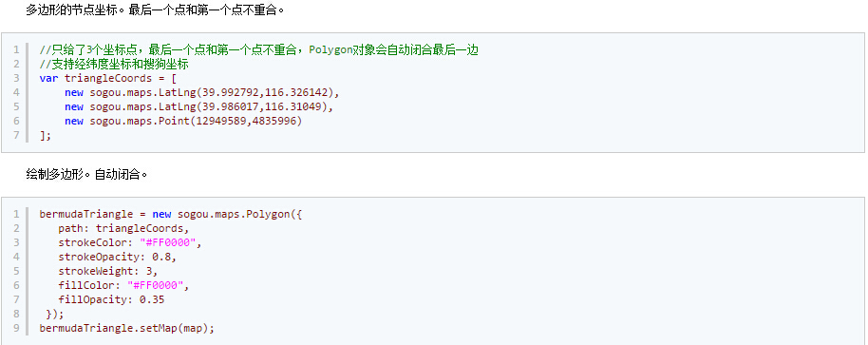This screenshot has height=345, width=868.
Task: Click the strokeWeight: 3 line
Action: pyautogui.click(x=108, y=272)
